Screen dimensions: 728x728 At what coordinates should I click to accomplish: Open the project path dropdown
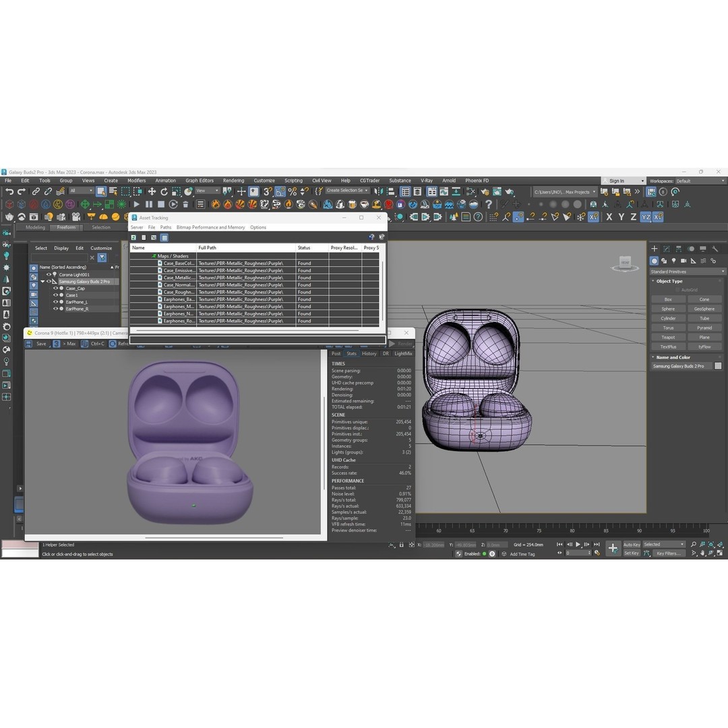point(565,191)
